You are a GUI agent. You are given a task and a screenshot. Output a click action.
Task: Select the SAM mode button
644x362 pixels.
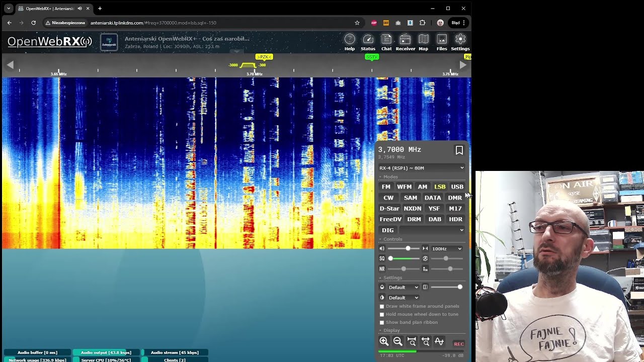point(411,198)
